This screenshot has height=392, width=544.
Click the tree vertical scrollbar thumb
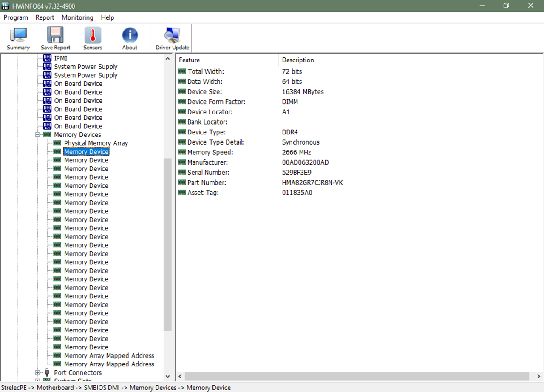coord(167,244)
